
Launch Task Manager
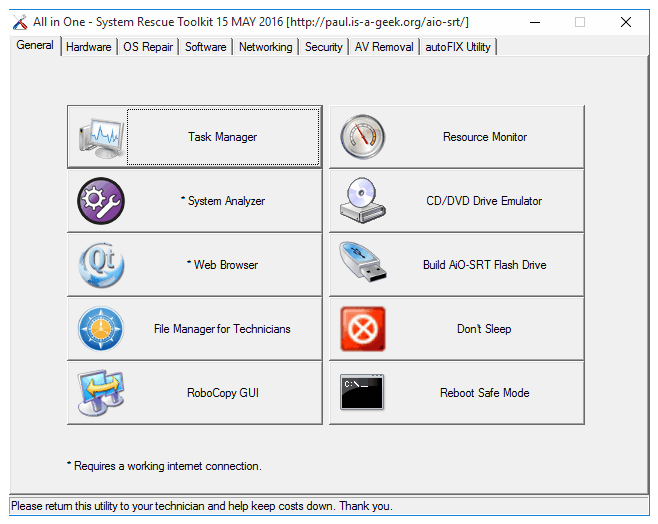(x=195, y=137)
